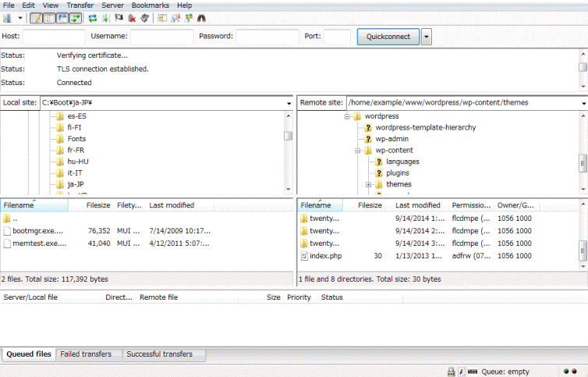Reconnect to the last used server

pyautogui.click(x=145, y=19)
